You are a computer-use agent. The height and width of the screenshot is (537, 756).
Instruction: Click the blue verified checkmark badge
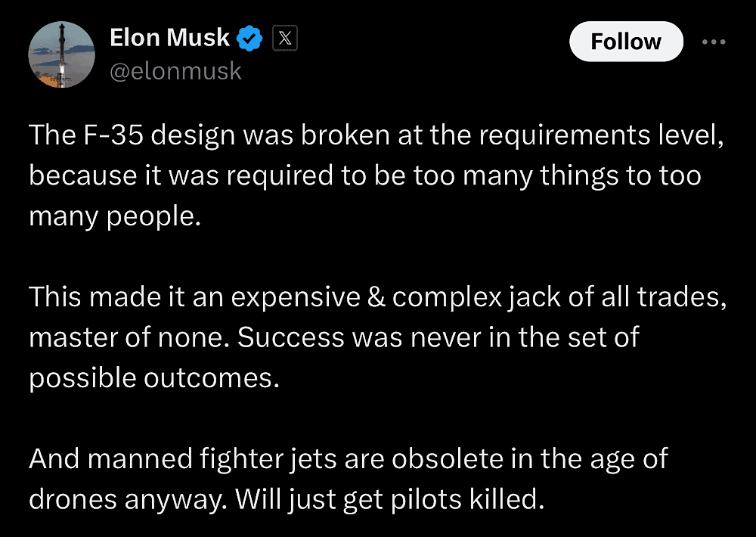click(250, 39)
